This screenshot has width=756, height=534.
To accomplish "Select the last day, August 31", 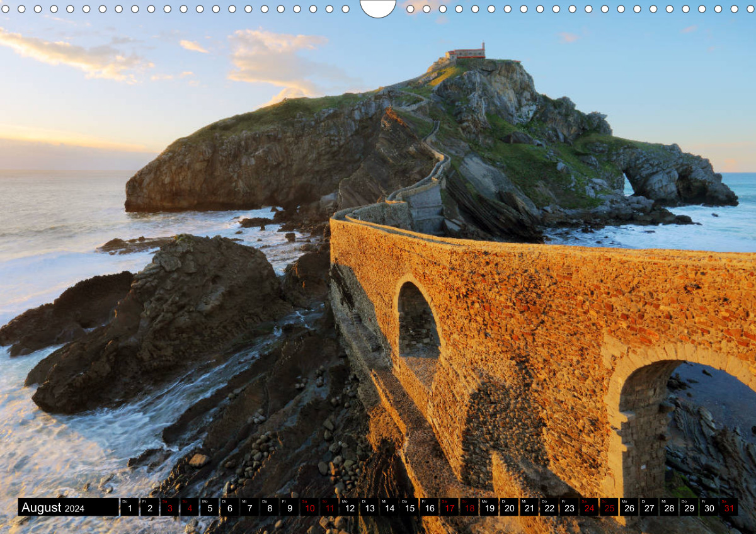I will pyautogui.click(x=729, y=508).
